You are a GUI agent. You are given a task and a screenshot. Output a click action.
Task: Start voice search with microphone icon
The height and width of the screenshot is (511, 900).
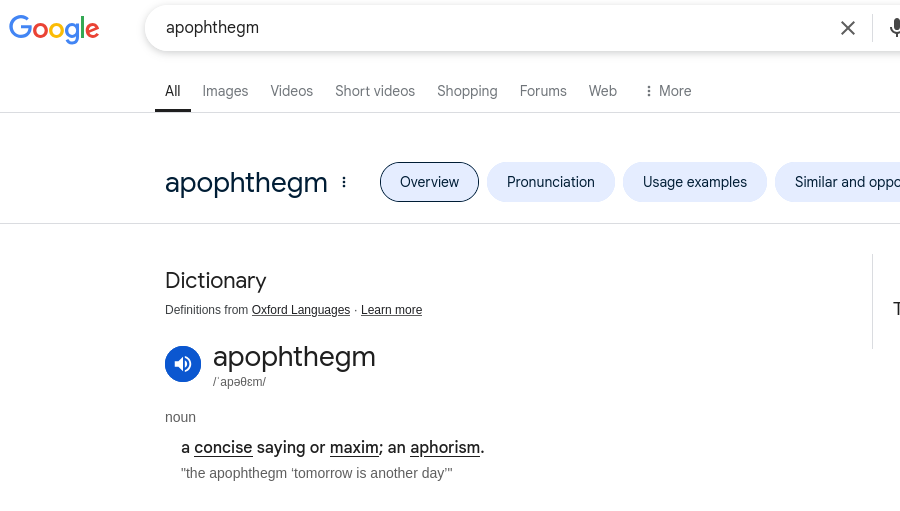click(894, 28)
